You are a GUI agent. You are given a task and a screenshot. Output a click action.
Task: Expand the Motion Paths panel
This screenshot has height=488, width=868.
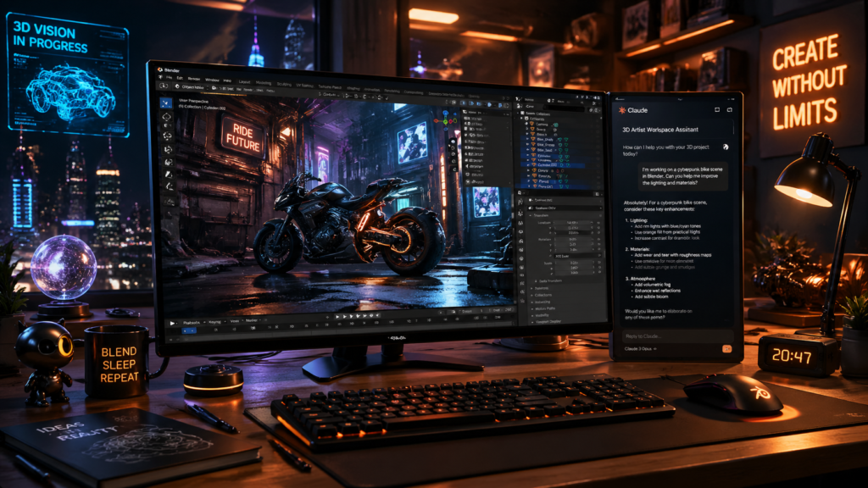543,308
